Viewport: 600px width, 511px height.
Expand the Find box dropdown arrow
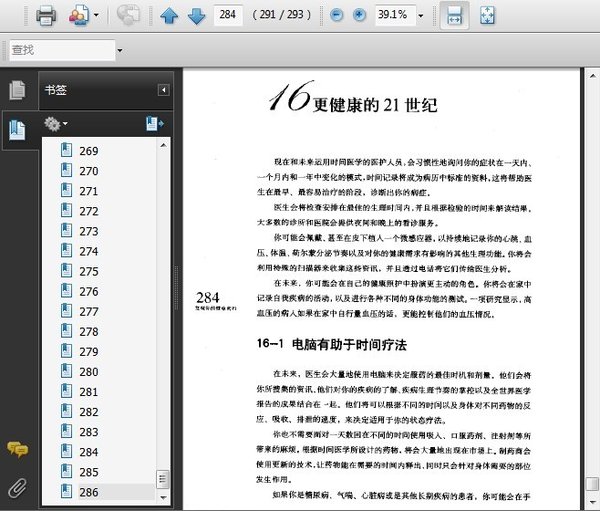(x=120, y=50)
